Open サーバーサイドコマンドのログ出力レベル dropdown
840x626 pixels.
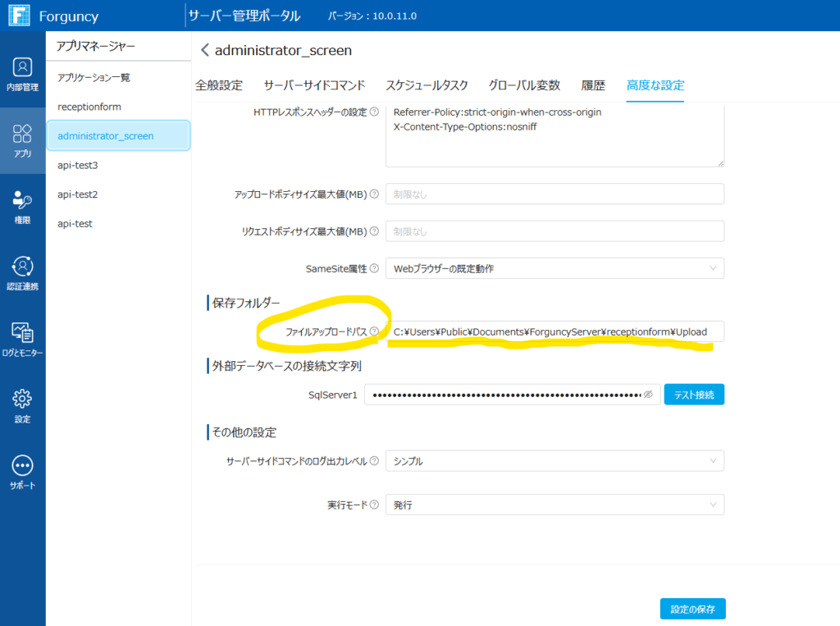point(555,461)
